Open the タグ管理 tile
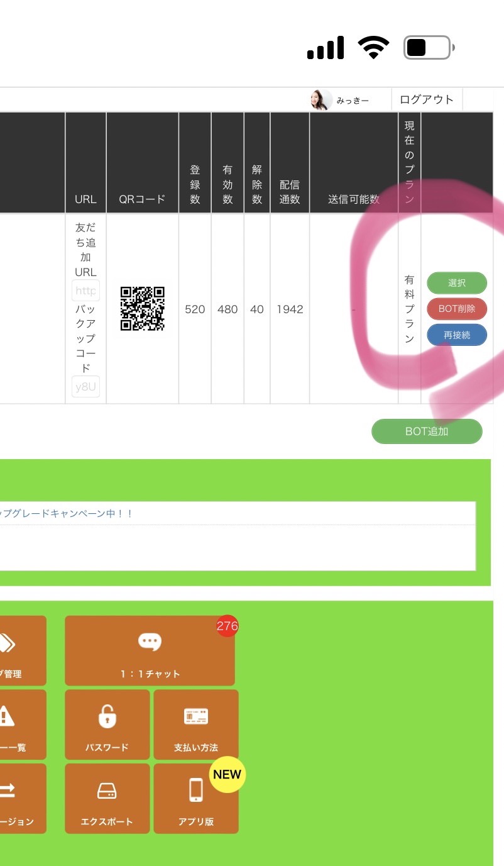Viewport: 504px width, 866px height. click(x=23, y=651)
